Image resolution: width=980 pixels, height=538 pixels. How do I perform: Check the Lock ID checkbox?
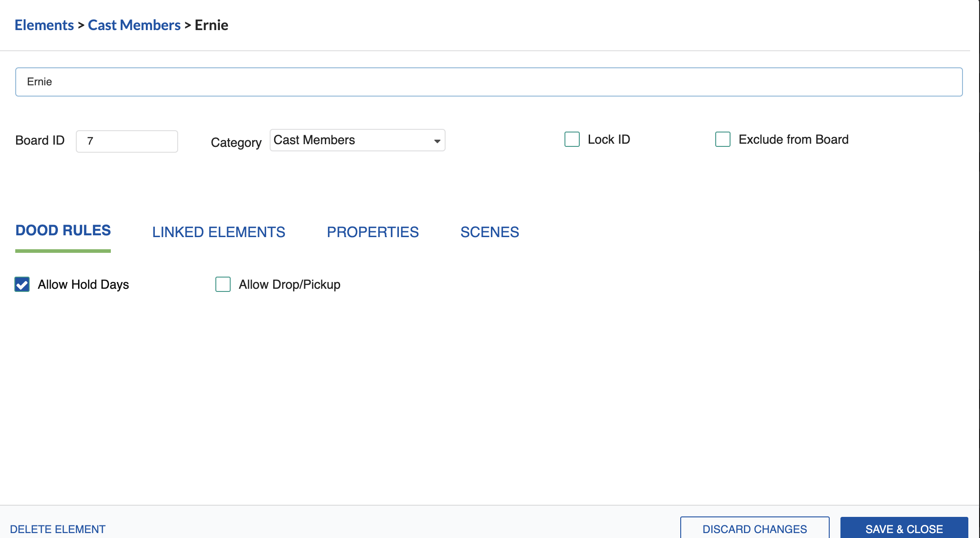click(572, 139)
